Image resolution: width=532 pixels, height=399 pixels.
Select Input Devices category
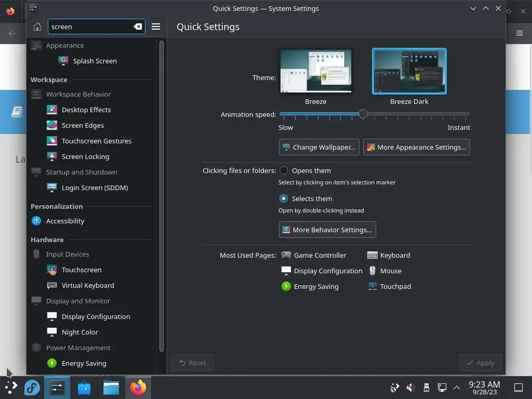(90, 255)
